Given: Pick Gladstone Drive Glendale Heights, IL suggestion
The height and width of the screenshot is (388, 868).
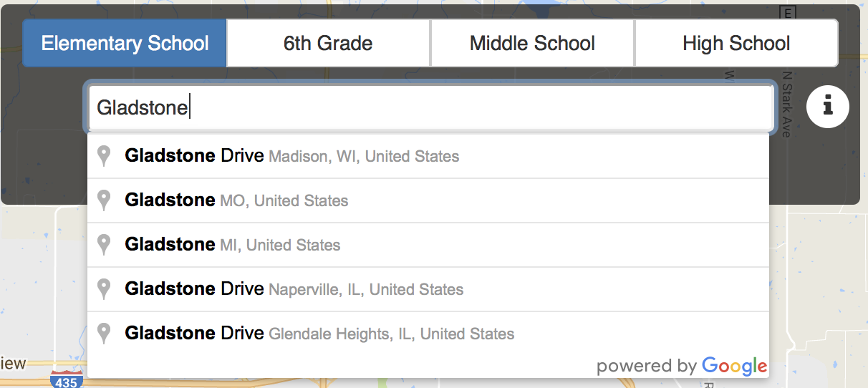Looking at the screenshot, I should coord(428,334).
